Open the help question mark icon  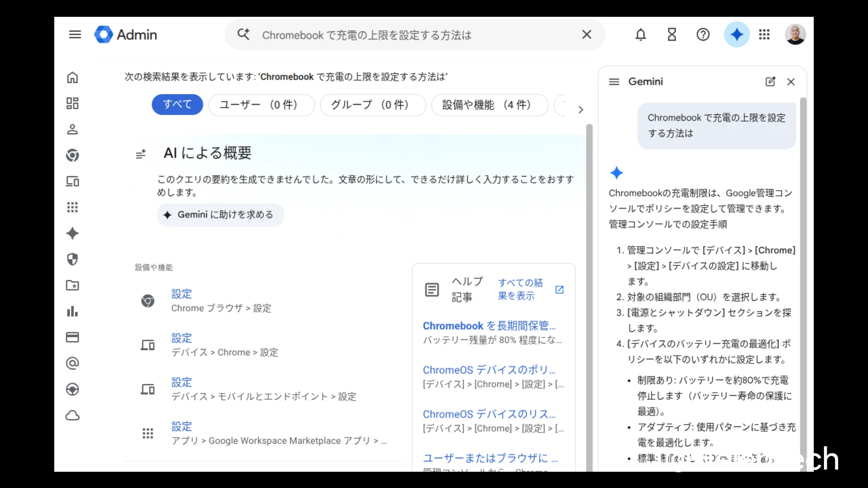click(703, 35)
